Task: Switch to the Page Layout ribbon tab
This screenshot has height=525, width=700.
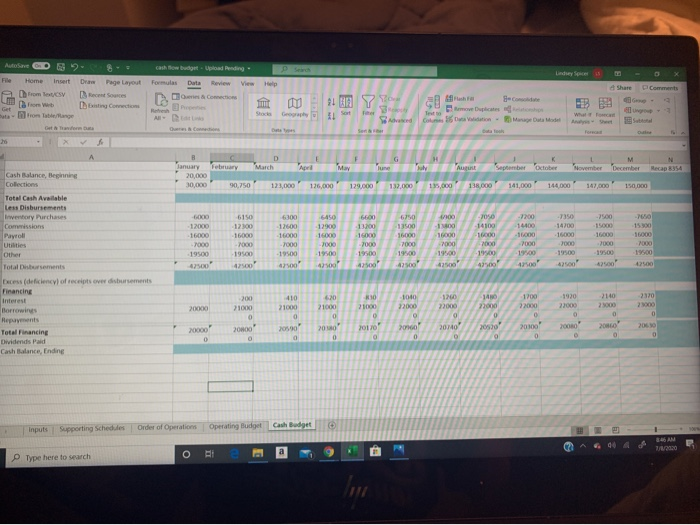Action: coord(123,82)
